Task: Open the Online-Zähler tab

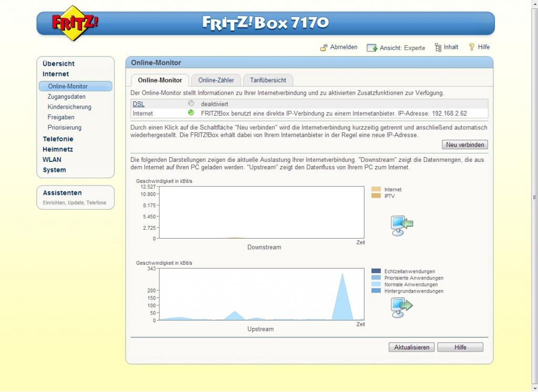Action: pos(216,80)
